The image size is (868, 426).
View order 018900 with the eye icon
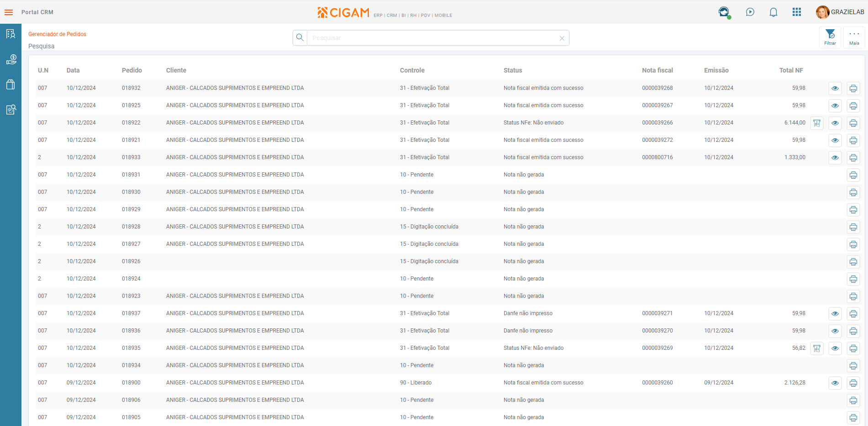(x=835, y=383)
